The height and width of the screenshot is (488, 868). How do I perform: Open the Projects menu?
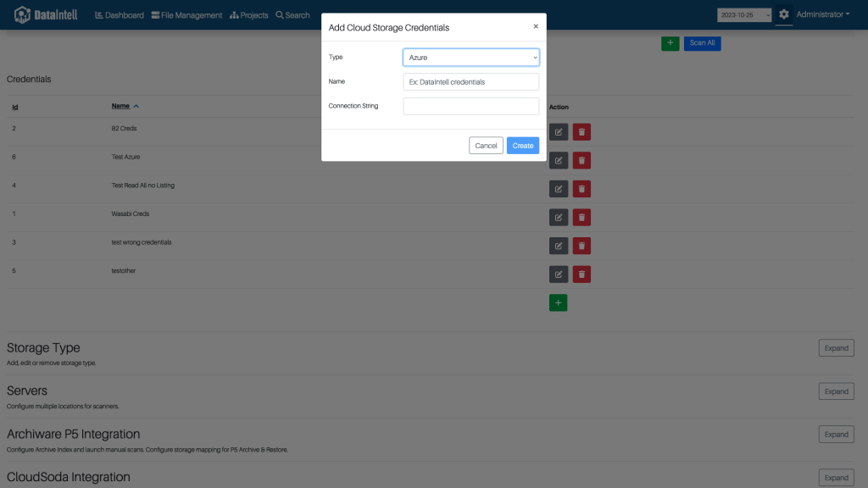click(249, 15)
